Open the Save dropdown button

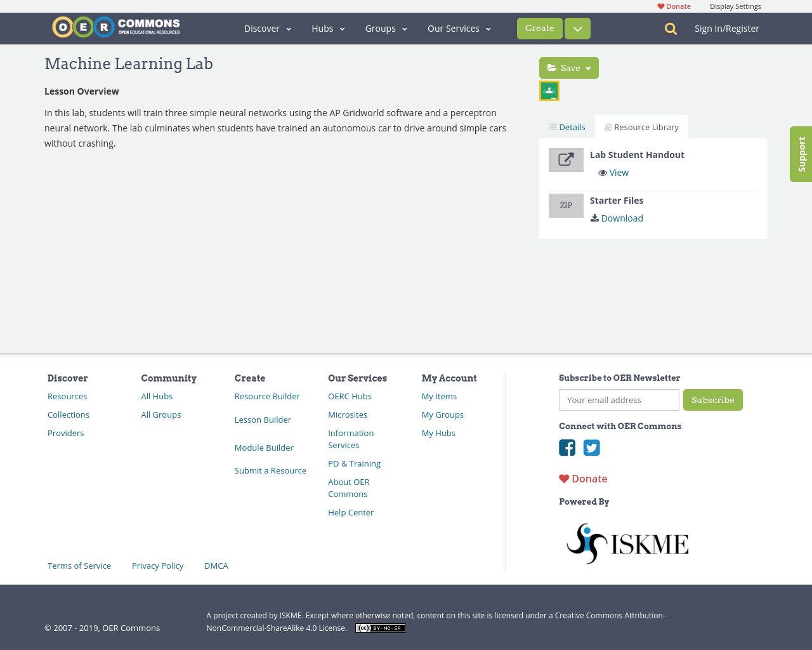(568, 68)
